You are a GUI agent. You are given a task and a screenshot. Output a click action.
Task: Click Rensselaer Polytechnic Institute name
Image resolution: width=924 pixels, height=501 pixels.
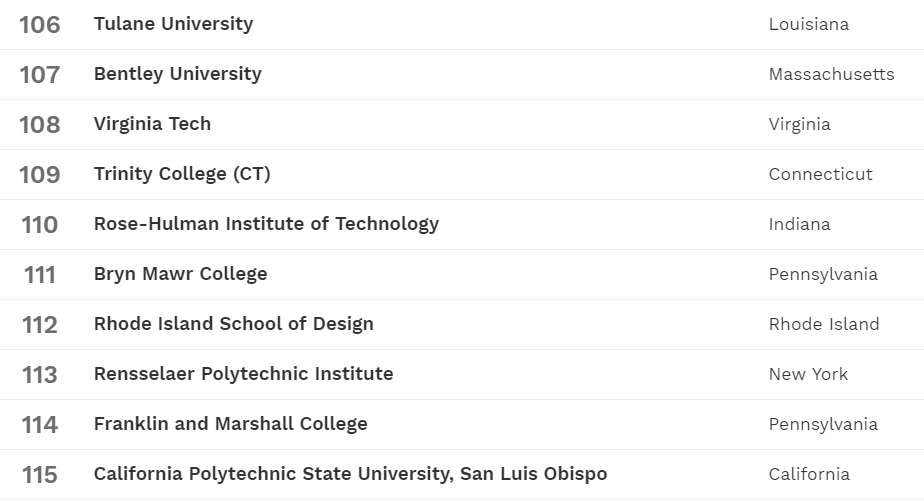point(243,374)
